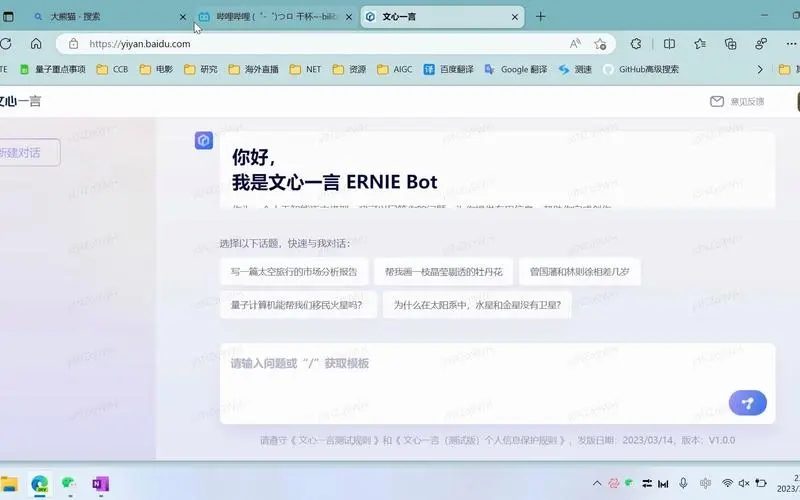Choose topic 为什么在太阳系中,水星和金星没有卫星?
The image size is (800, 500).
click(x=477, y=305)
